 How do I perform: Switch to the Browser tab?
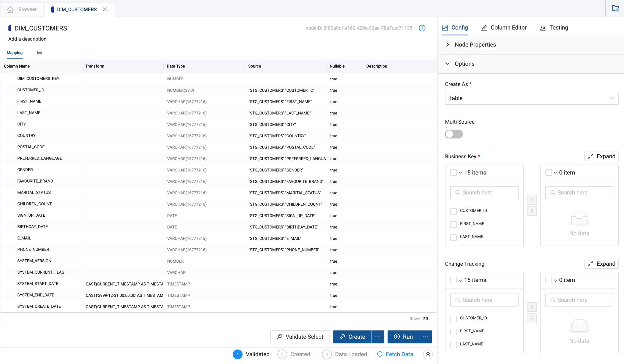[x=22, y=9]
